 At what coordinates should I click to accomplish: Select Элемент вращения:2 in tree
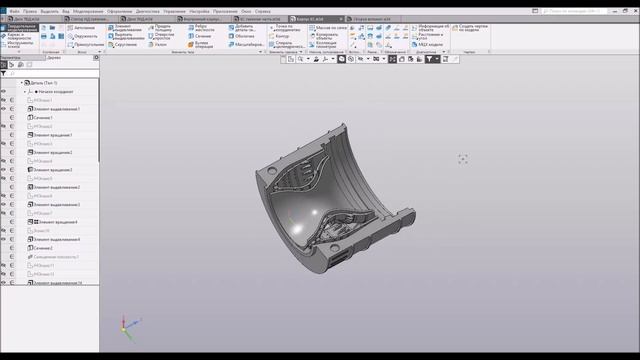tap(50, 152)
